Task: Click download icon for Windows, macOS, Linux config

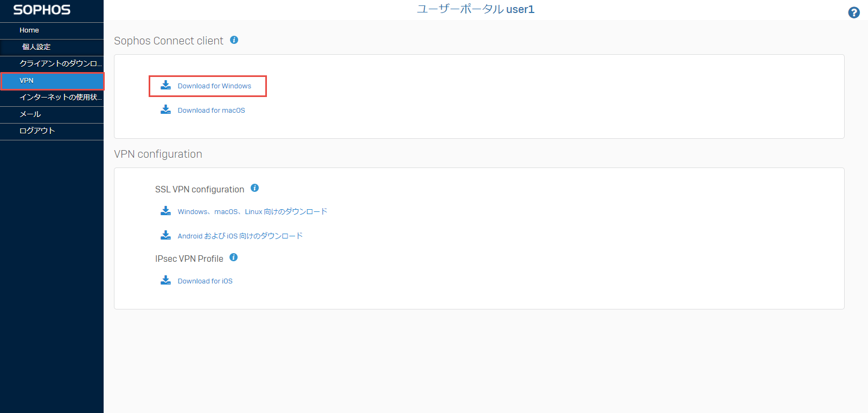Action: [165, 211]
